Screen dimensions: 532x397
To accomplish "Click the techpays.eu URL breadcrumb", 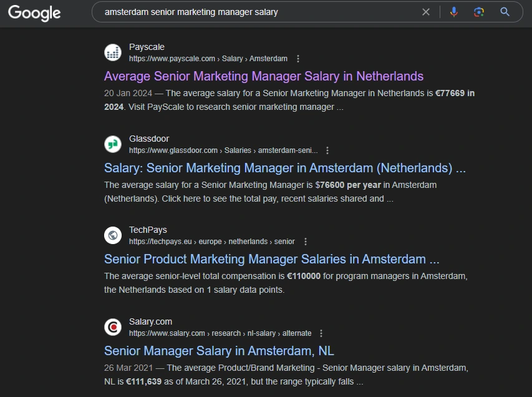I will pyautogui.click(x=211, y=242).
